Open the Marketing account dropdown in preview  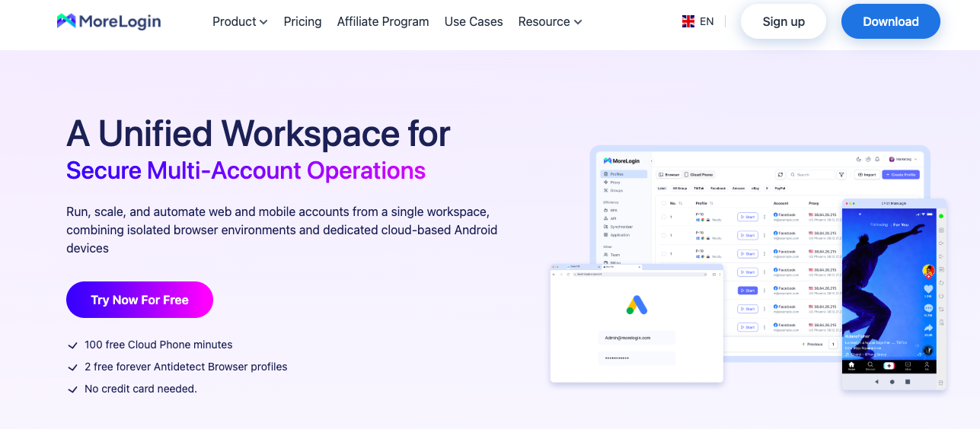[904, 159]
